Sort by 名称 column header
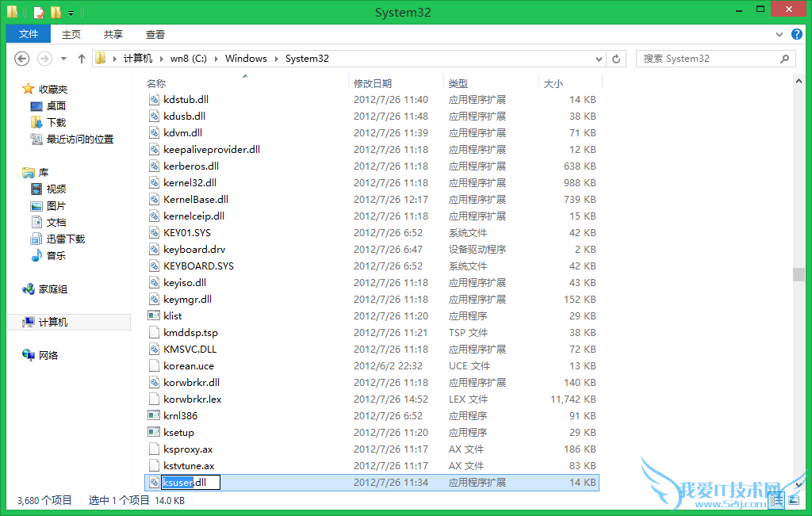812x516 pixels. click(x=156, y=83)
